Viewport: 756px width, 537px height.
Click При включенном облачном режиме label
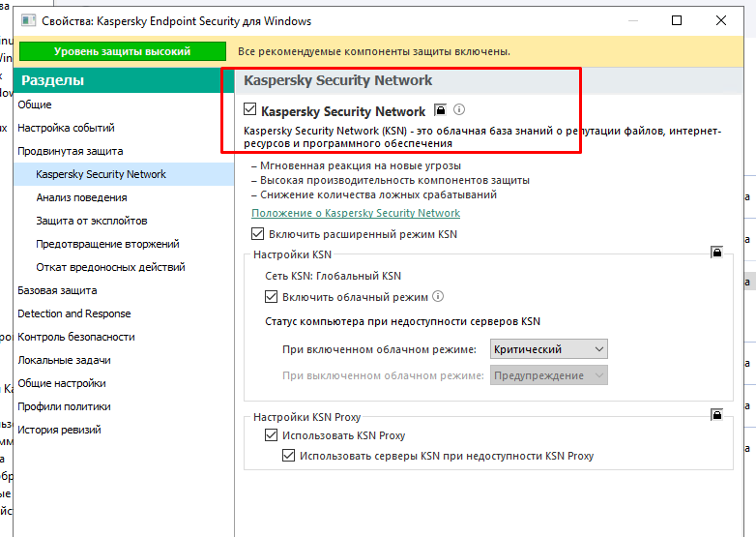(379, 349)
